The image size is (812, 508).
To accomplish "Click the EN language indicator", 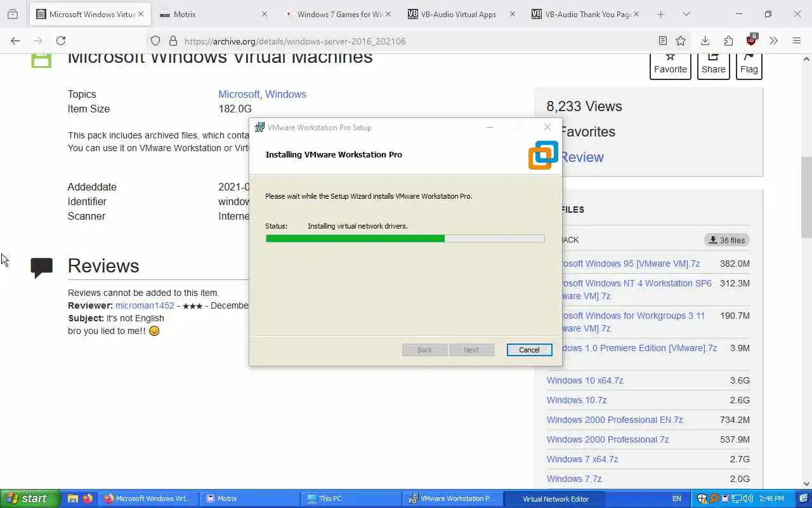I will (677, 498).
